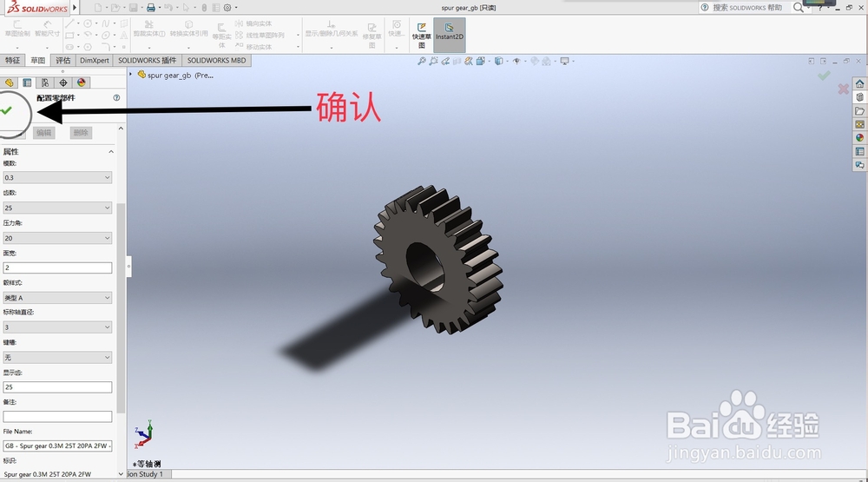Toggle the Instant2D button
868x482 pixels.
coord(449,35)
